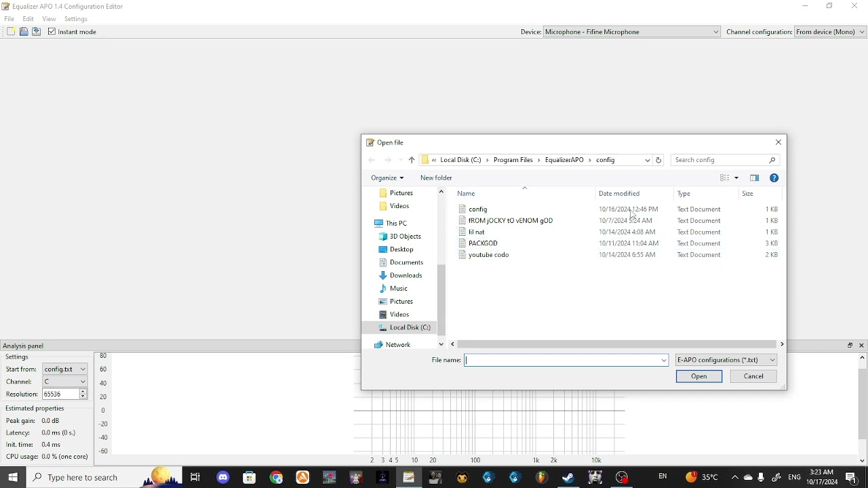Open Steam from the taskbar

(x=568, y=479)
